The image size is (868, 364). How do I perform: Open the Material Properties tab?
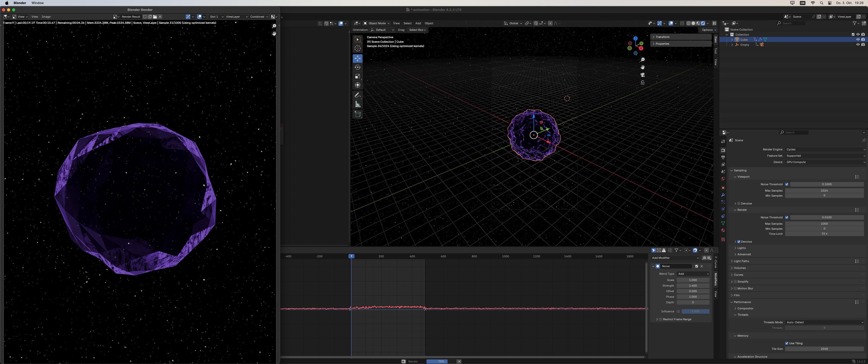pyautogui.click(x=723, y=230)
